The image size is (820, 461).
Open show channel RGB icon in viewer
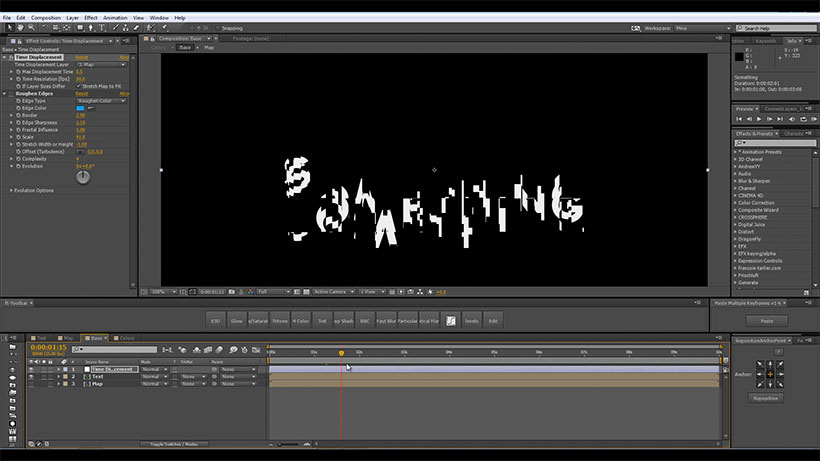pos(251,292)
